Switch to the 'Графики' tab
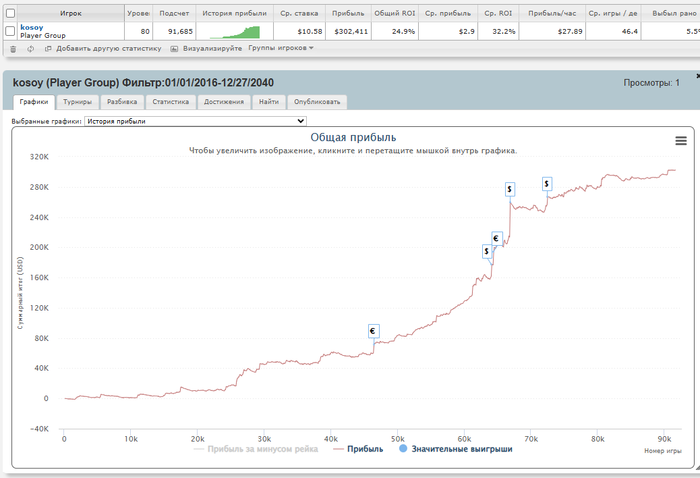700x478 pixels. (x=34, y=102)
